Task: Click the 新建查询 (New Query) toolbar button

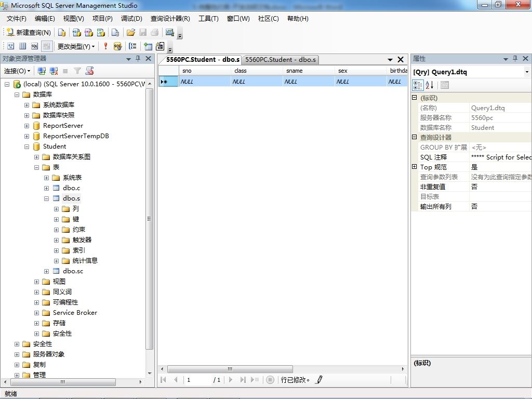Action: click(29, 32)
